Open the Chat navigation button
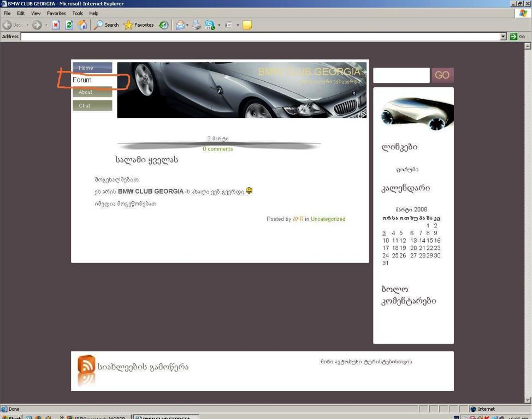Screen dimensions: 532x419 pos(92,105)
